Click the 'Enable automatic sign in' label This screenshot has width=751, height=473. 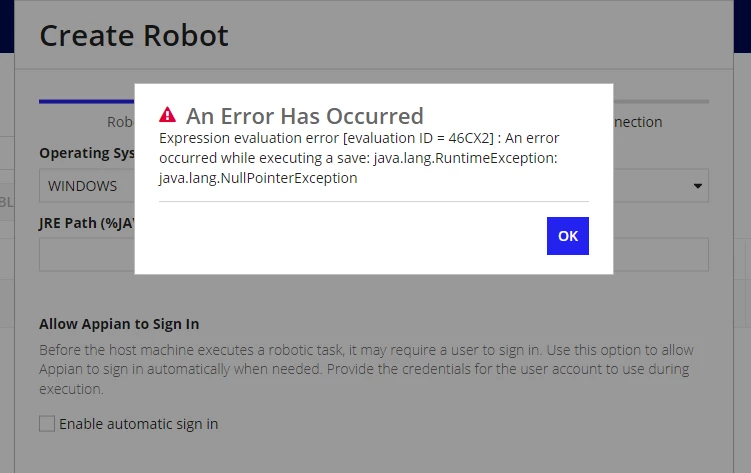[138, 424]
